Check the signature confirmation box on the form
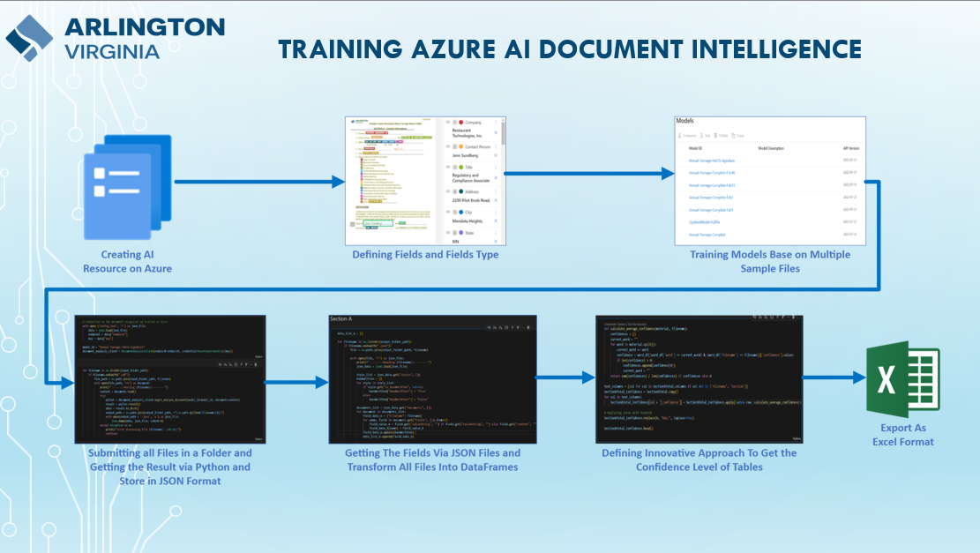 coord(352,223)
